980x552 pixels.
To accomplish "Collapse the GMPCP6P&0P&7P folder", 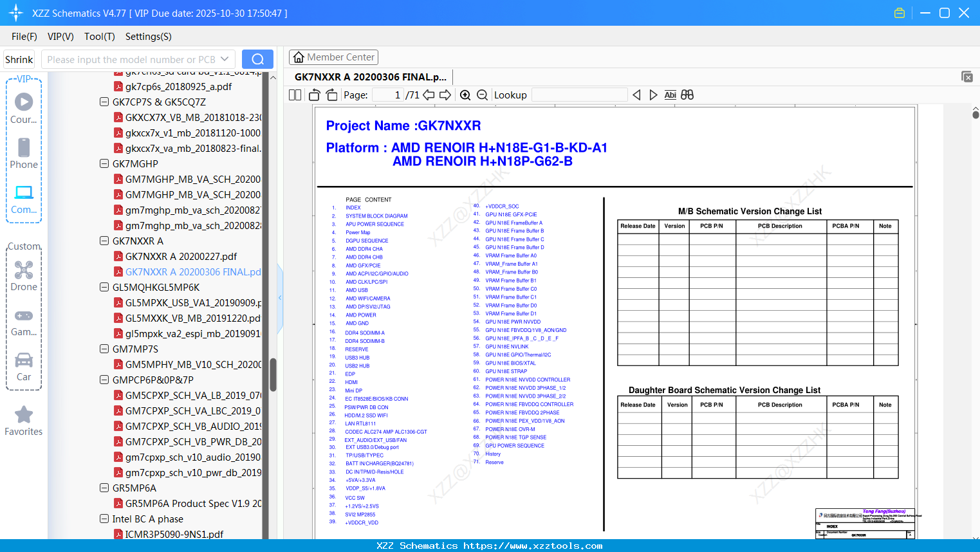I will point(104,380).
